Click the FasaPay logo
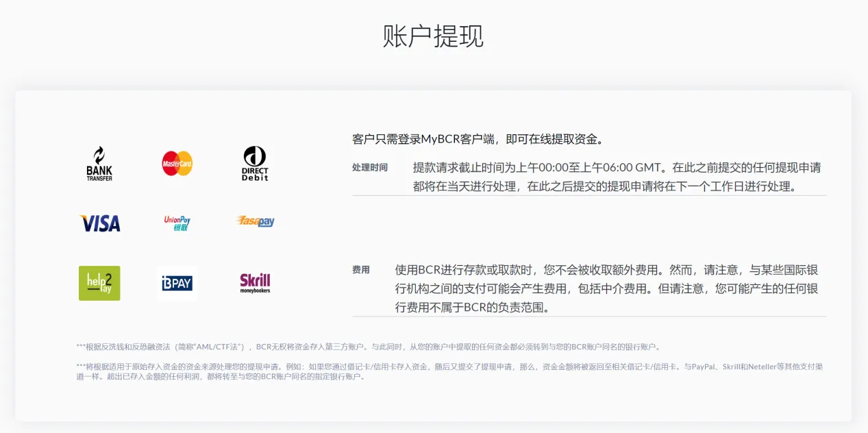The image size is (868, 433). [x=256, y=221]
